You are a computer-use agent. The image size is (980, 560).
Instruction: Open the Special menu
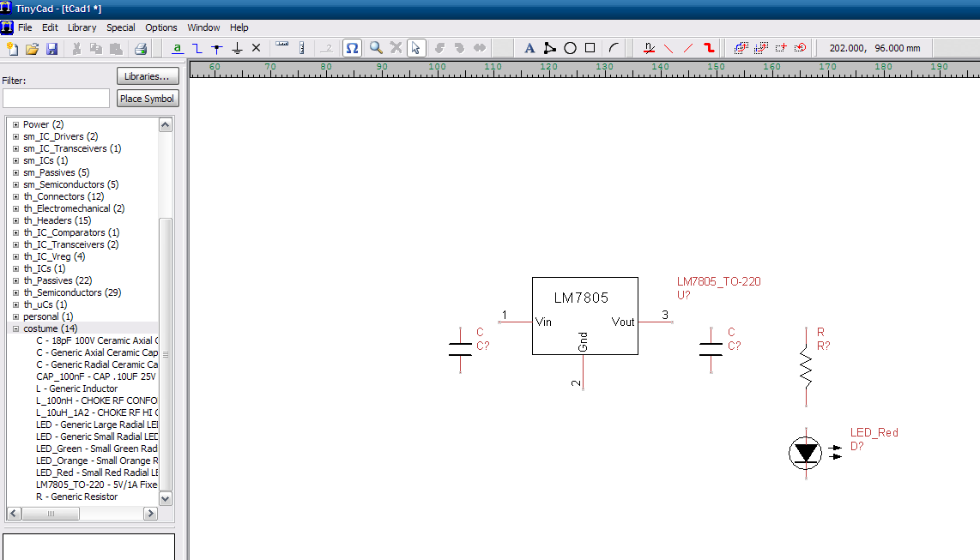point(120,27)
